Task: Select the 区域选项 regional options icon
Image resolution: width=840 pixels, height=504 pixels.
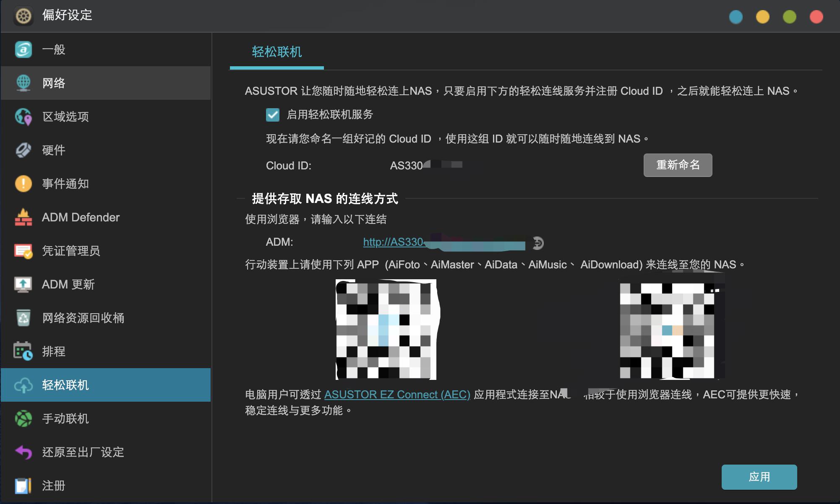Action: 24,117
